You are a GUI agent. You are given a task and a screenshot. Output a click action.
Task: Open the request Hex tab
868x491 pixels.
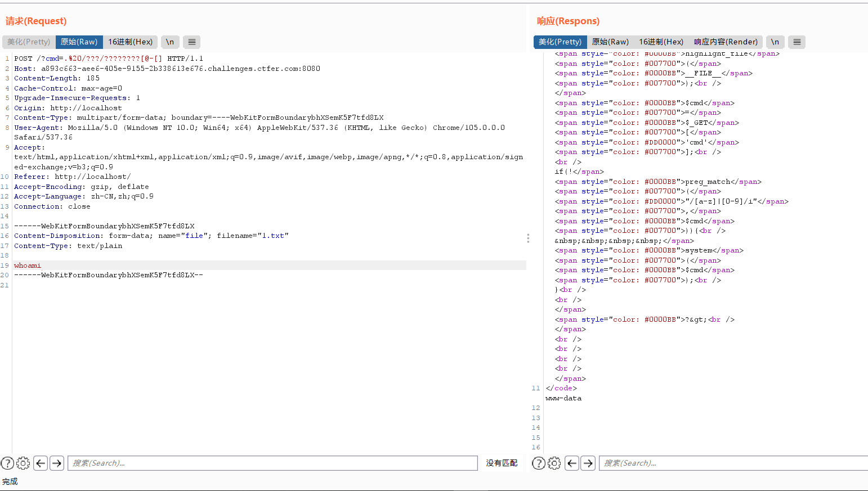(x=130, y=42)
